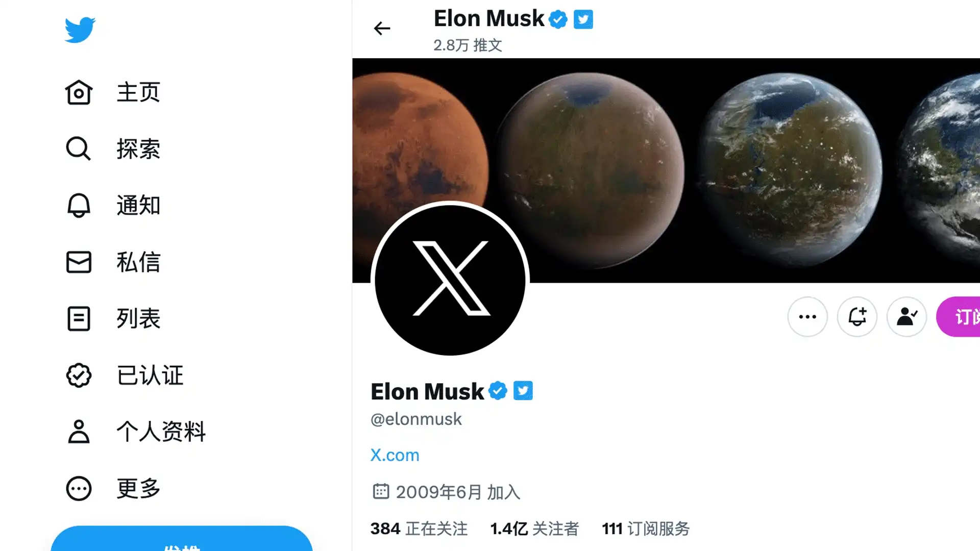Open the 已认证 verified badge icon
980x551 pixels.
pos(79,375)
